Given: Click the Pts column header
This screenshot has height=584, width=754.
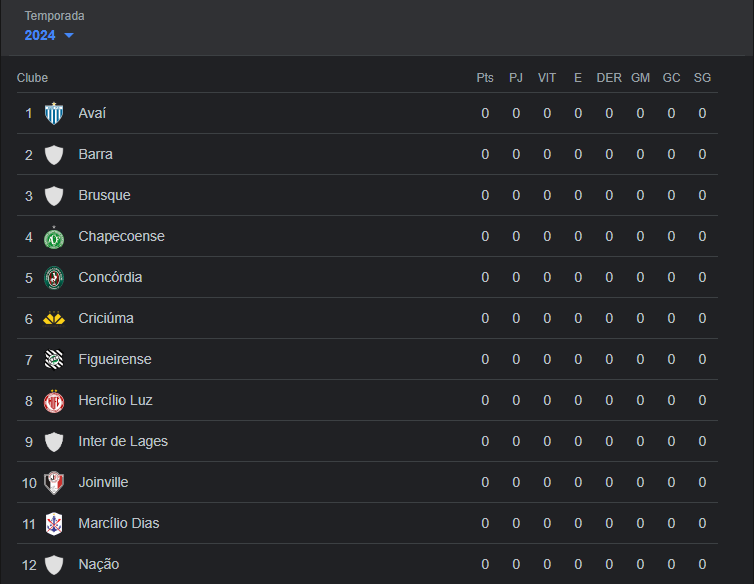Looking at the screenshot, I should [485, 78].
